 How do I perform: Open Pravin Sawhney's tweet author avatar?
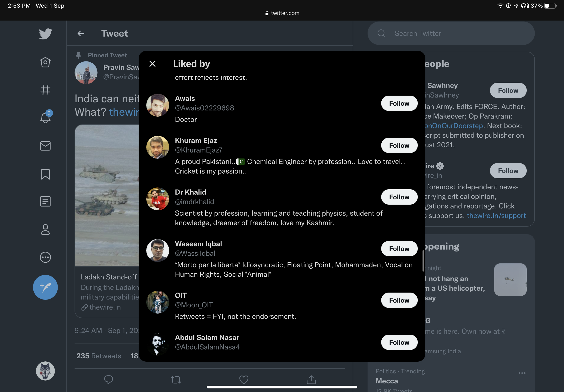tap(86, 73)
